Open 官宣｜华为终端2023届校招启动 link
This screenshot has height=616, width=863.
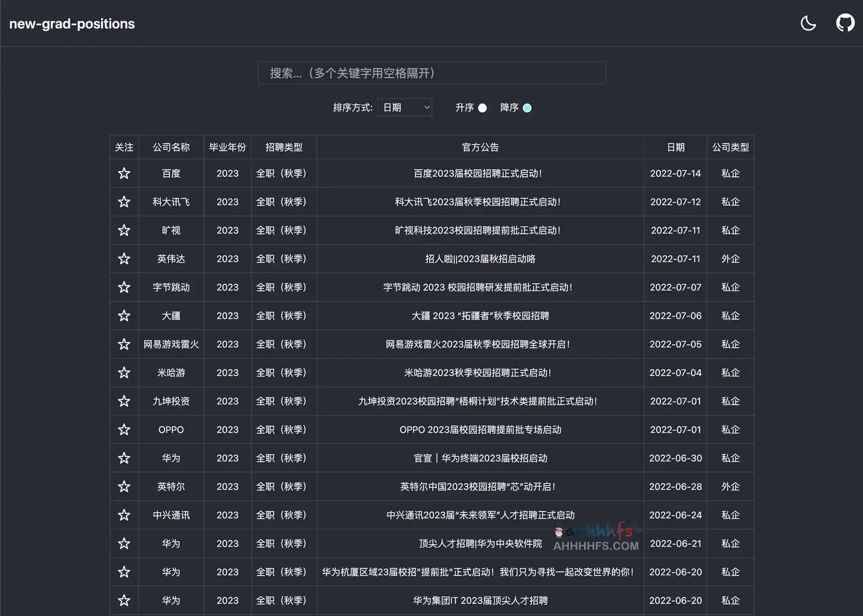coord(480,458)
